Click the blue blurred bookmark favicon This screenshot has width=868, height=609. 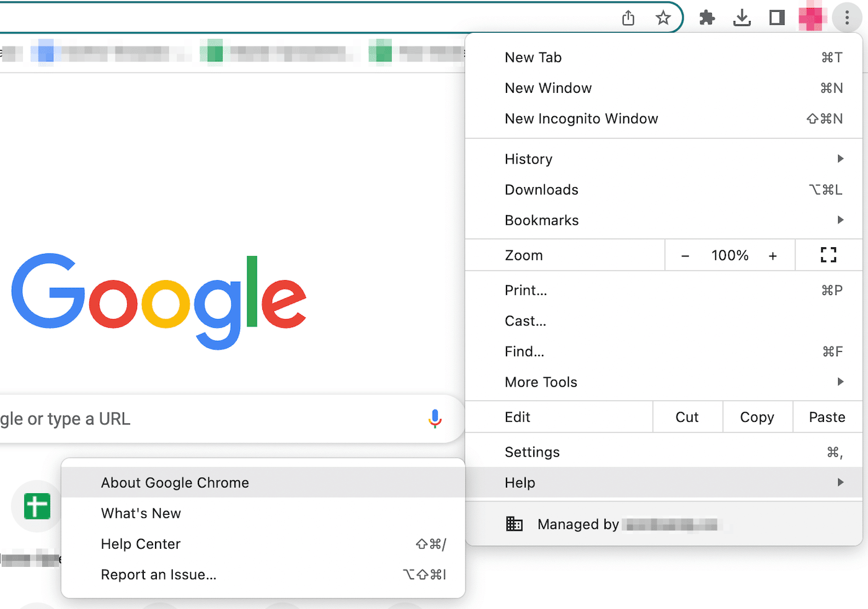click(x=46, y=53)
